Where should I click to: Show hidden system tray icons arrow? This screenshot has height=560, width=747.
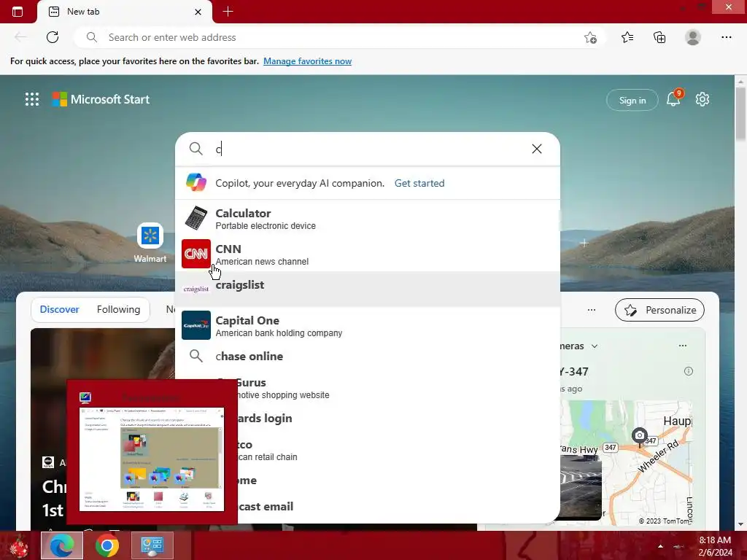pyautogui.click(x=660, y=546)
